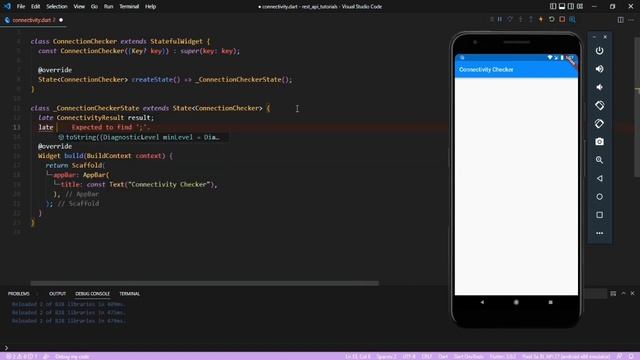Toggle primary side bar layout icon

tap(553, 7)
